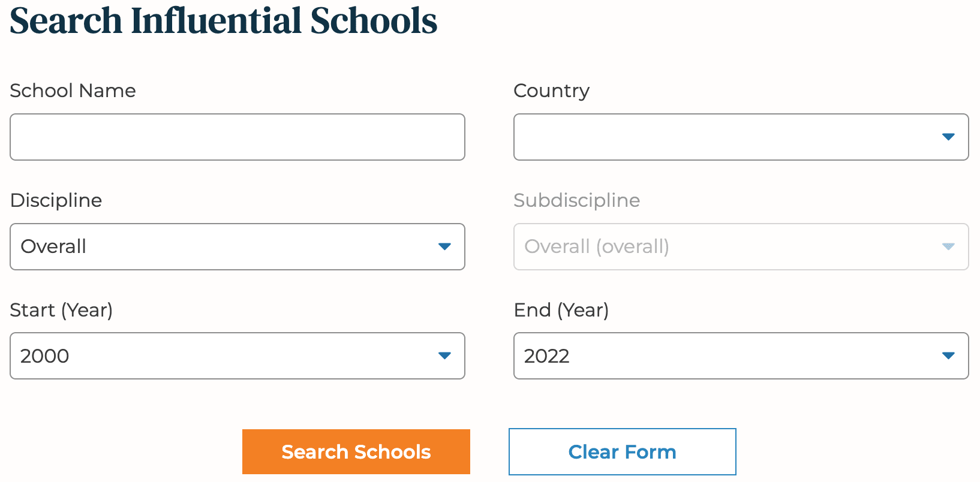Click the Start Year dropdown arrow icon
980x482 pixels.
444,356
